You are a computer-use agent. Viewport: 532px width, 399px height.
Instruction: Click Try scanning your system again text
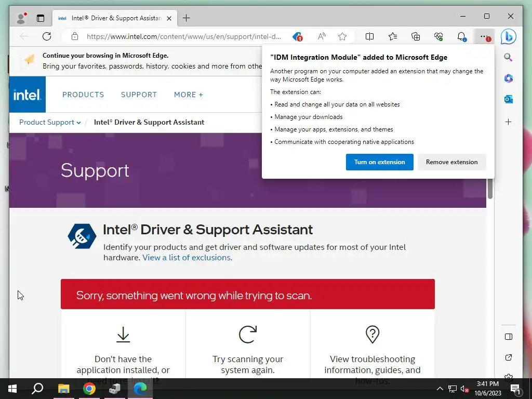click(x=248, y=364)
